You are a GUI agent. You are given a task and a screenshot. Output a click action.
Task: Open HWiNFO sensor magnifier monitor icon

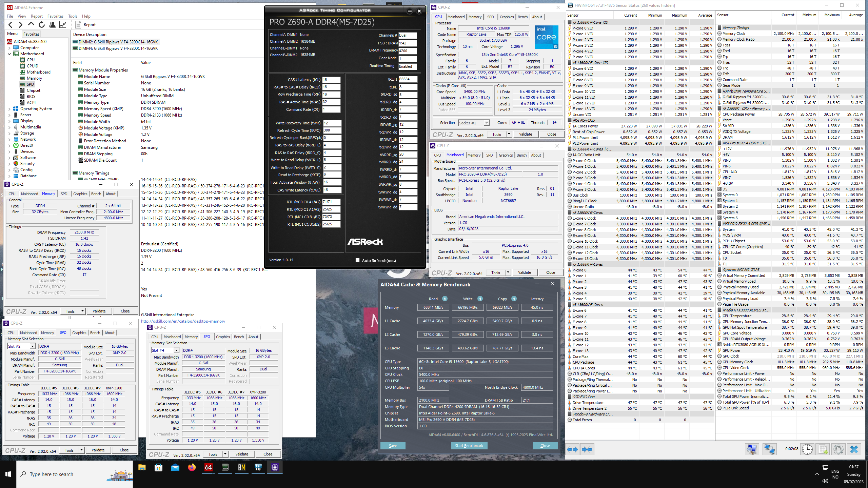point(752,449)
